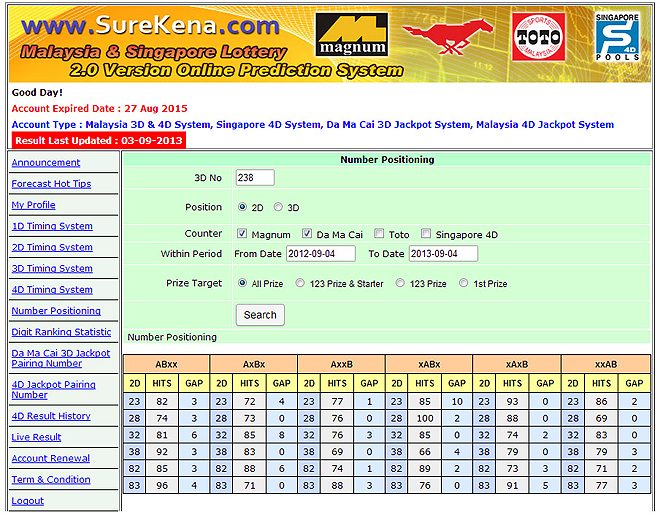This screenshot has height=523, width=660.
Task: Choose the 1st Prize target option
Action: pyautogui.click(x=463, y=284)
